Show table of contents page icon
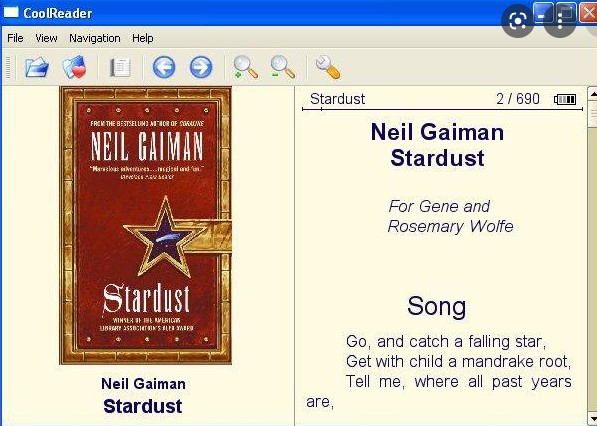The height and width of the screenshot is (426, 597). [x=120, y=68]
